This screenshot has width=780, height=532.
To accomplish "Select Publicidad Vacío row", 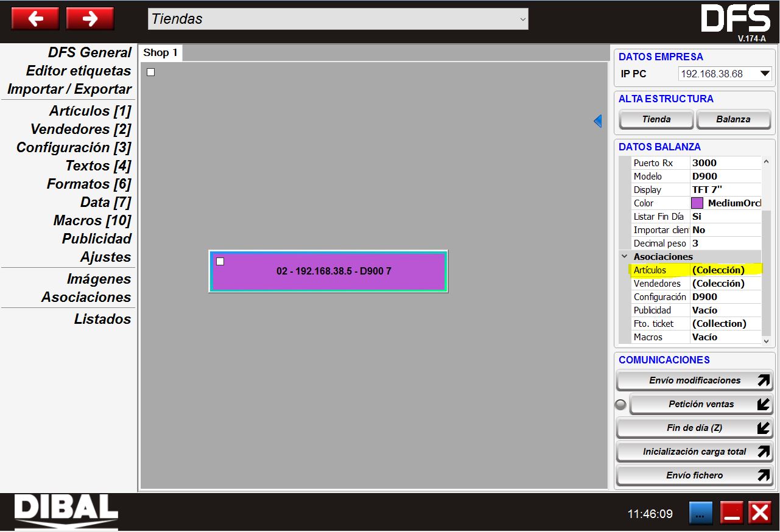I will coord(696,310).
